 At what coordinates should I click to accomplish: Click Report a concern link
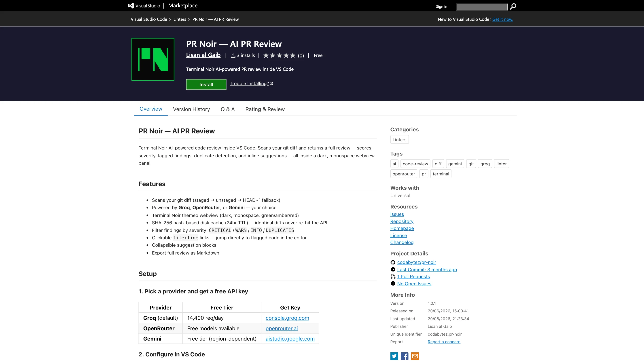pos(444,342)
